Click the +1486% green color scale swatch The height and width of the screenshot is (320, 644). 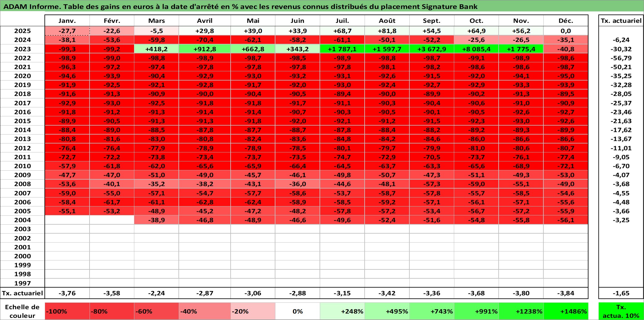(x=566, y=311)
